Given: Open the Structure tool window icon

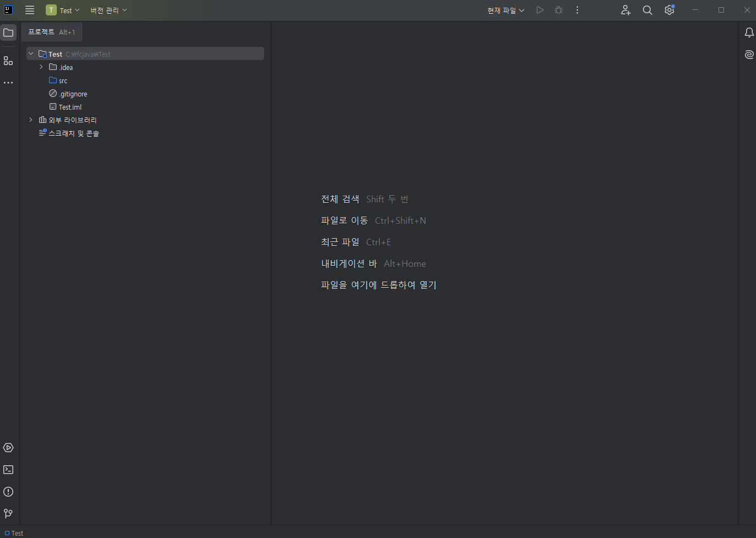Looking at the screenshot, I should pos(8,61).
